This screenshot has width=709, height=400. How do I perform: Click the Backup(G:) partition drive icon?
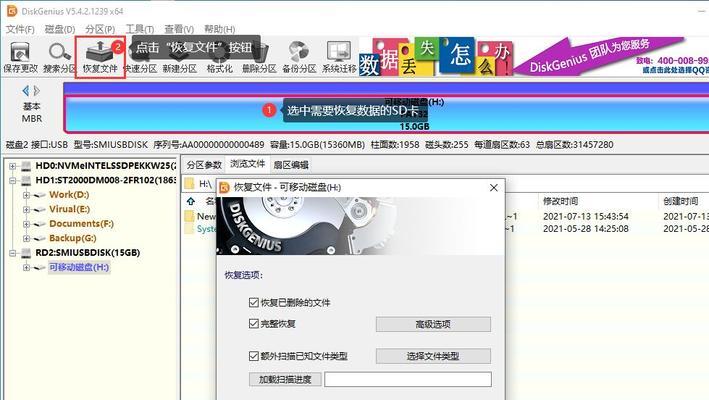40,239
